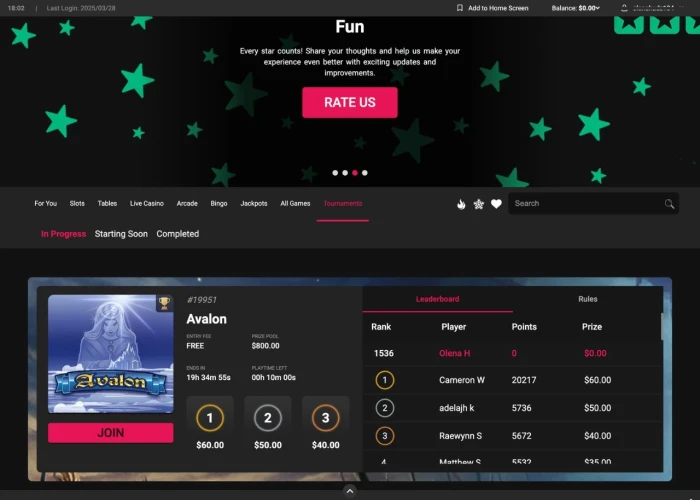Expand the Balance dropdown

(575, 8)
